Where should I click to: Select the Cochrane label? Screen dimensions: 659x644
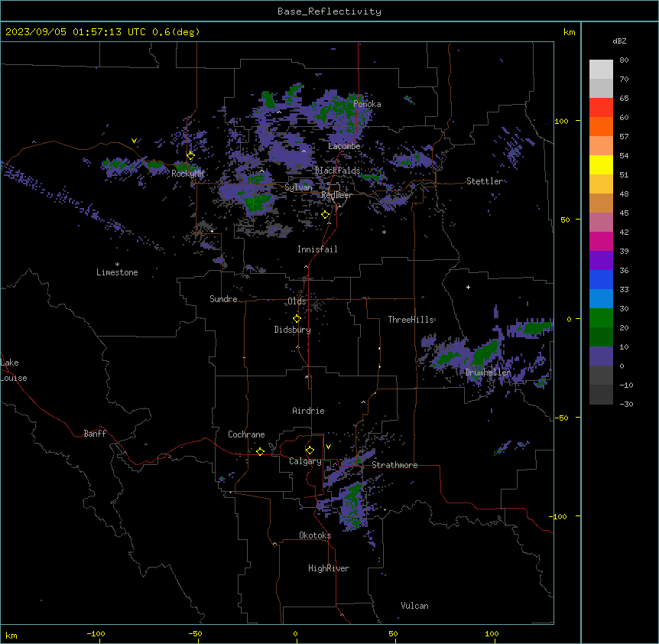coord(246,434)
